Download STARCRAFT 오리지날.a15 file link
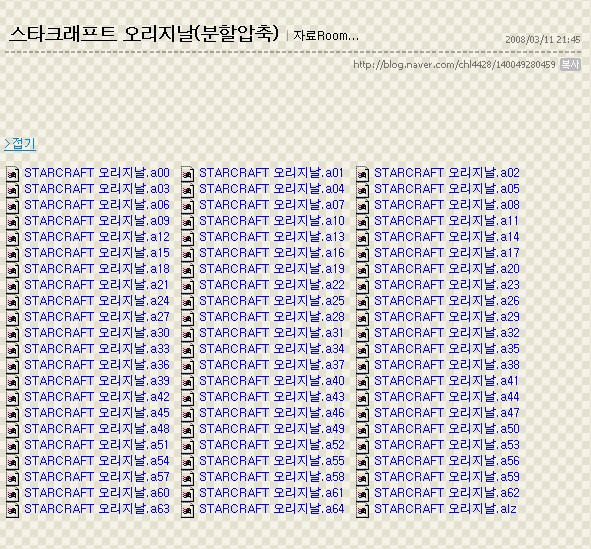Image resolution: width=591 pixels, height=549 pixels. tap(97, 252)
